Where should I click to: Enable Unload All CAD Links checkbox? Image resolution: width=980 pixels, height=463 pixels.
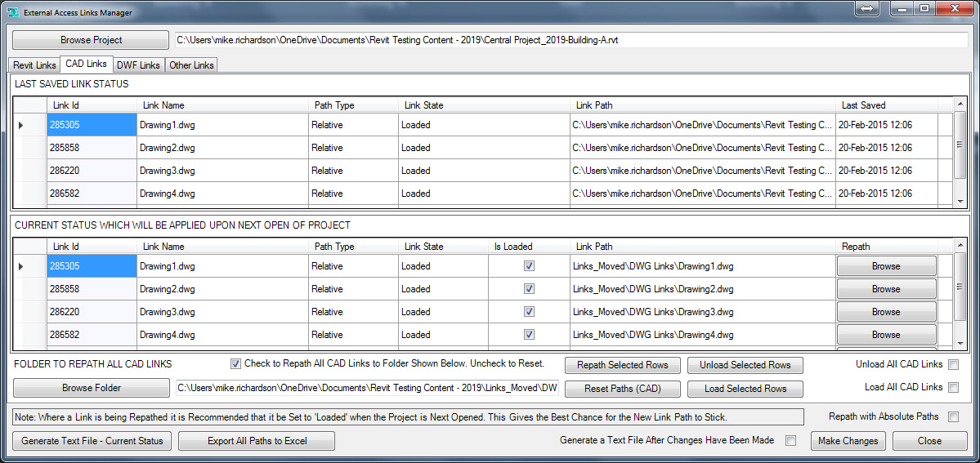953,365
